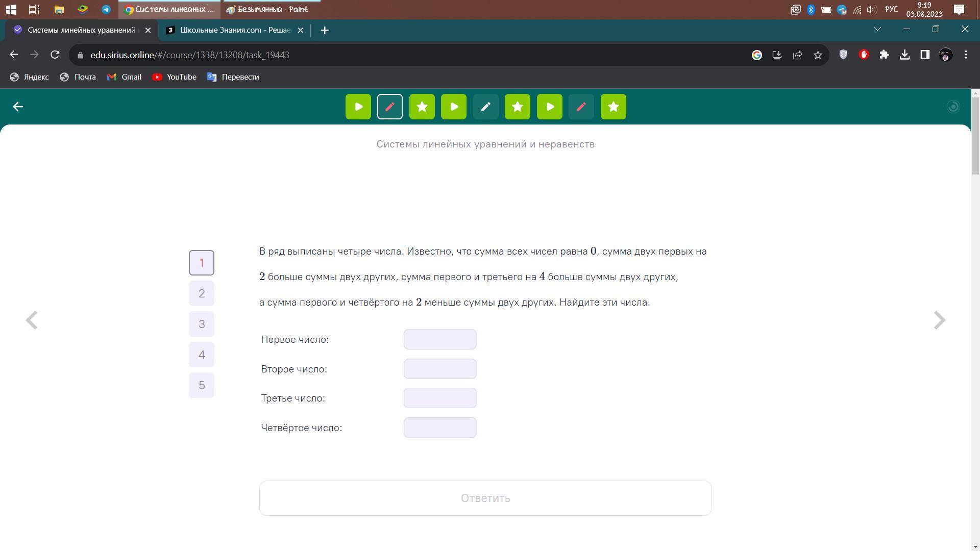The width and height of the screenshot is (980, 551).
Task: Open the browser extensions puzzle icon
Action: tap(884, 55)
